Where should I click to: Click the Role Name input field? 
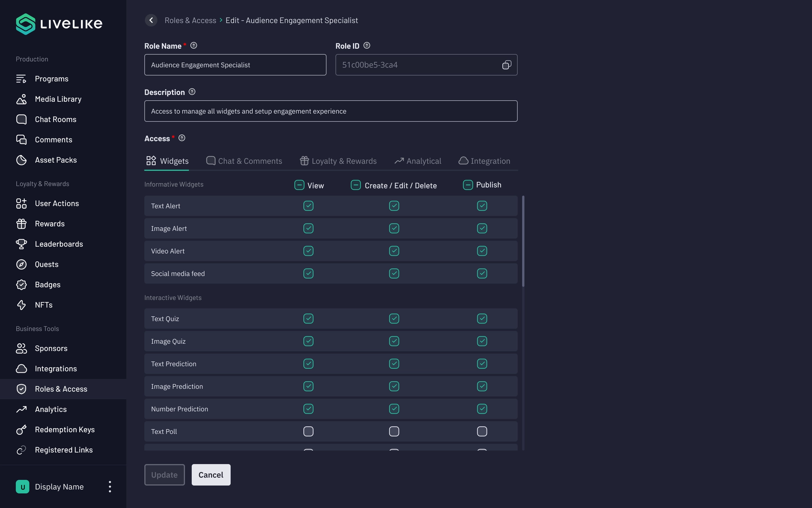(236, 65)
